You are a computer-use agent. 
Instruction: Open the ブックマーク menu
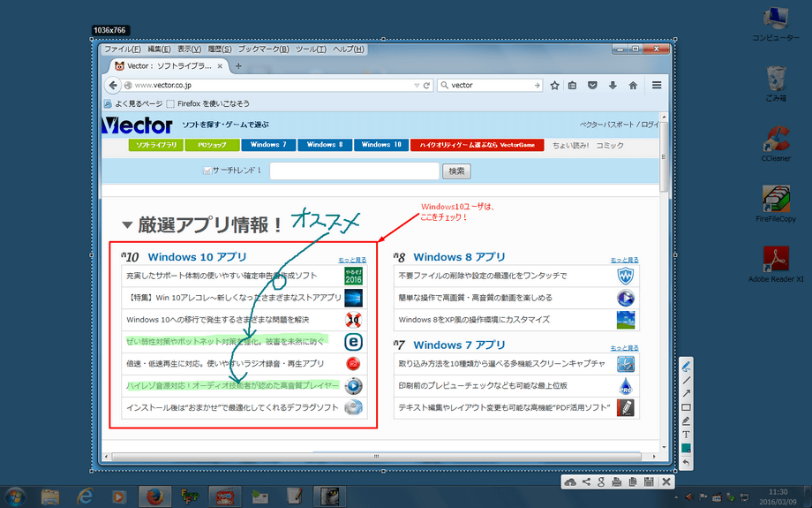click(x=263, y=49)
